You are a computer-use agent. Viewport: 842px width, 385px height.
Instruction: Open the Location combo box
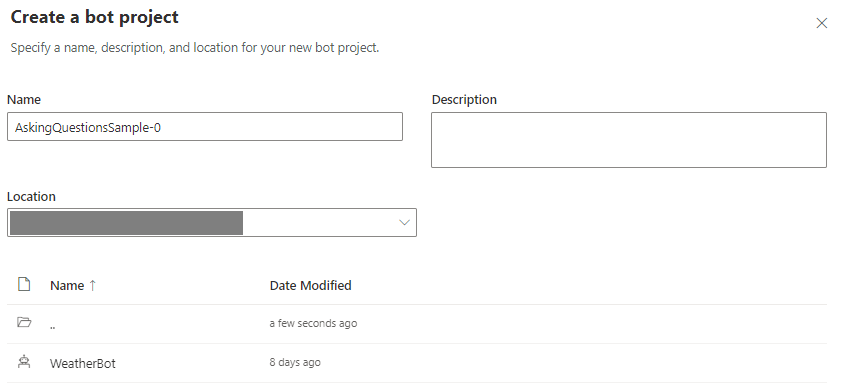click(212, 222)
